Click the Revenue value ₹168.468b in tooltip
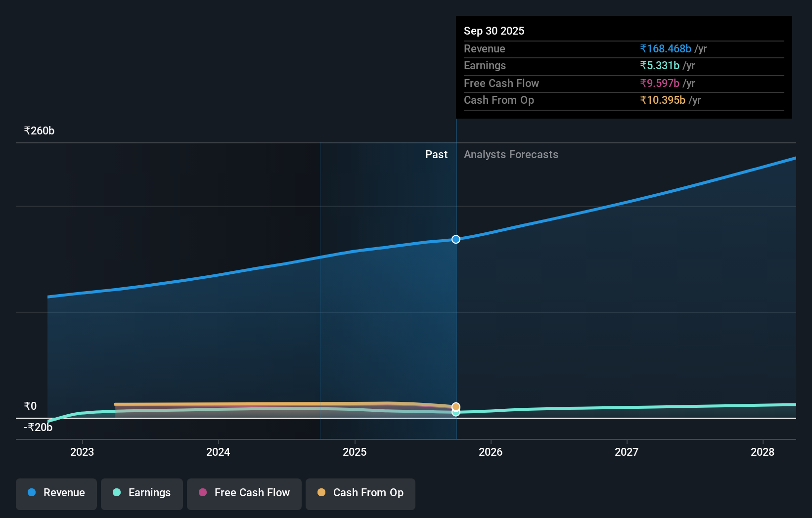The width and height of the screenshot is (812, 518). coord(665,48)
